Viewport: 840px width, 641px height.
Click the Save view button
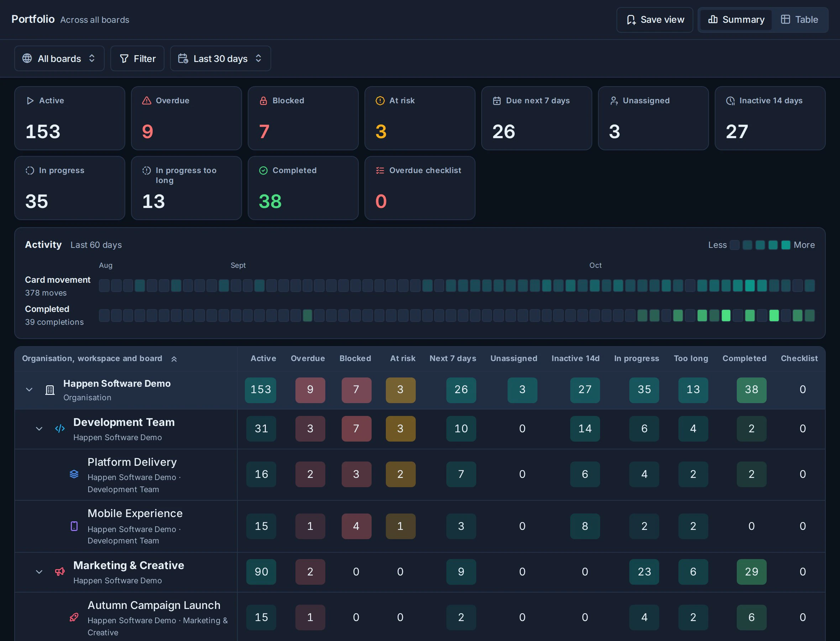[654, 20]
